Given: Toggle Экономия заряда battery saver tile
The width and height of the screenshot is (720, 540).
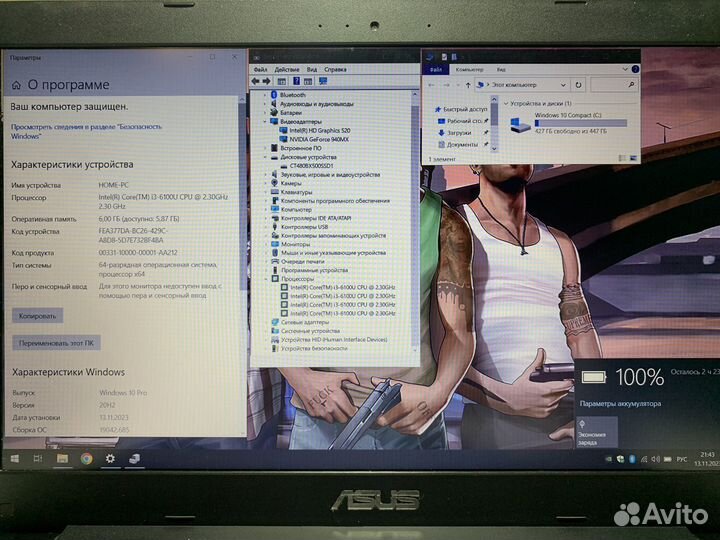Looking at the screenshot, I should pyautogui.click(x=596, y=432).
